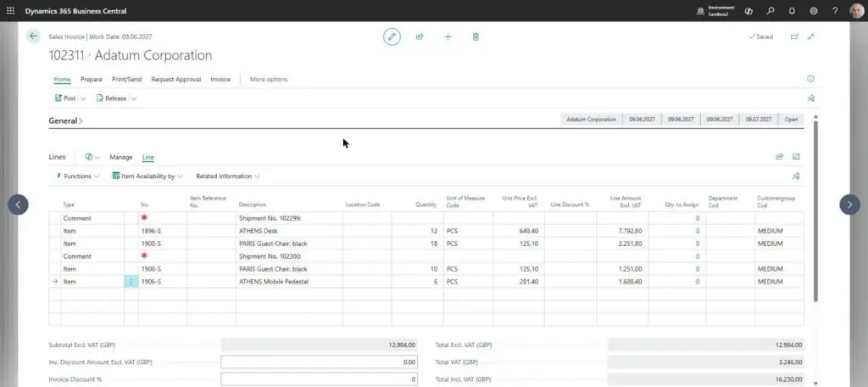Viewport: 868px width, 387px height.
Task: Show FactBox information icon
Action: click(810, 79)
